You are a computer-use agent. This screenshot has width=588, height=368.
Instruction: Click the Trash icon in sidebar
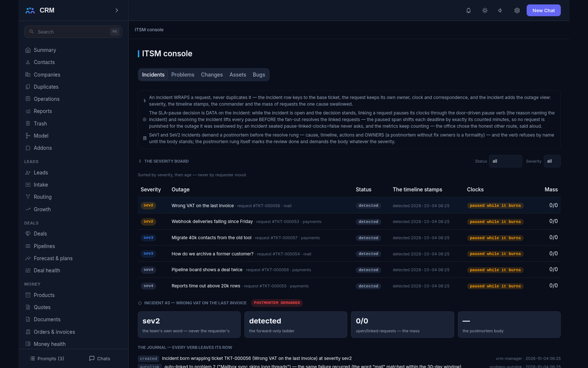pyautogui.click(x=28, y=124)
